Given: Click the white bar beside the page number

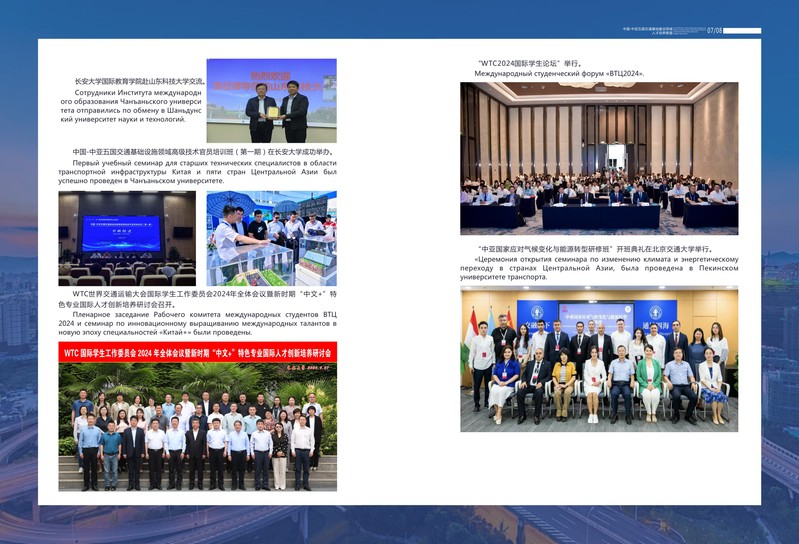Looking at the screenshot, I should (x=741, y=31).
